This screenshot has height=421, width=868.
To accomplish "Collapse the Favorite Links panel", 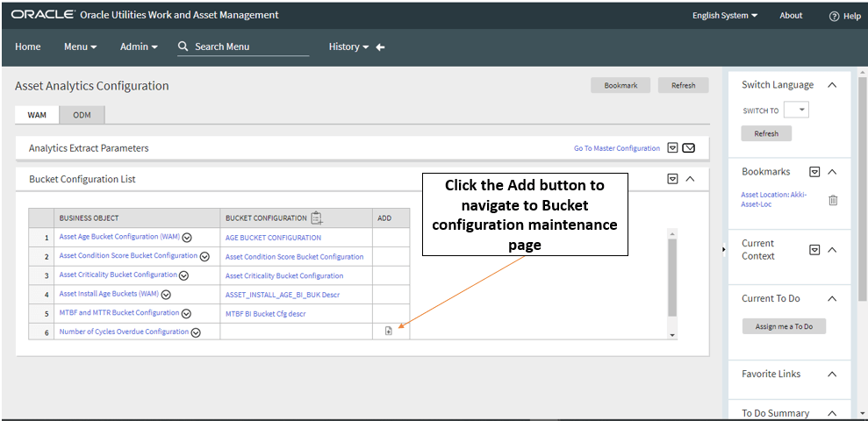I will [831, 374].
